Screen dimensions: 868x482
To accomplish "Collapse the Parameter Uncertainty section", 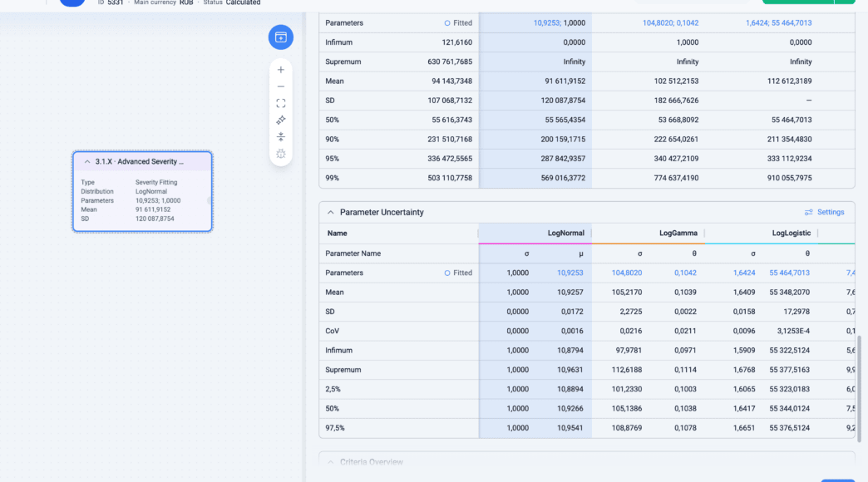I will pyautogui.click(x=330, y=213).
